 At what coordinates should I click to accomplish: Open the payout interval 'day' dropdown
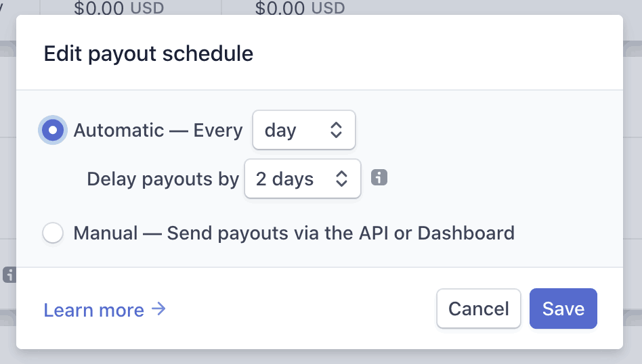(304, 130)
